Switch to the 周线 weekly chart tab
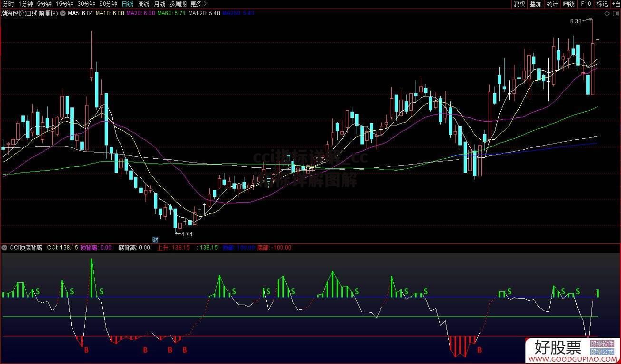 coord(144,4)
